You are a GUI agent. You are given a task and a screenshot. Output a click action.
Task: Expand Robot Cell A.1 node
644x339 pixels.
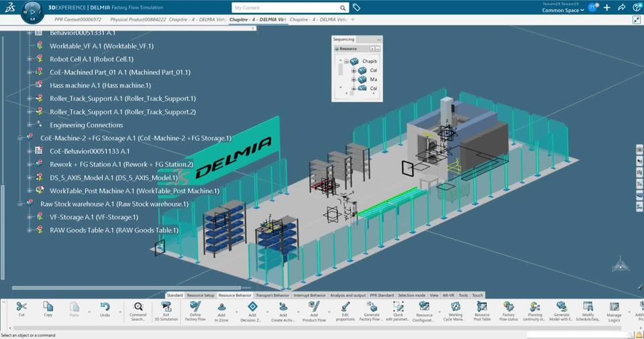click(x=29, y=59)
